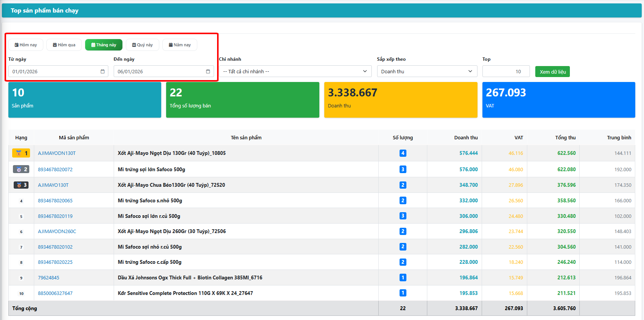Image resolution: width=644 pixels, height=320 pixels.
Task: Click quantity badge for Dầu Xả Johnsons
Action: [403, 277]
